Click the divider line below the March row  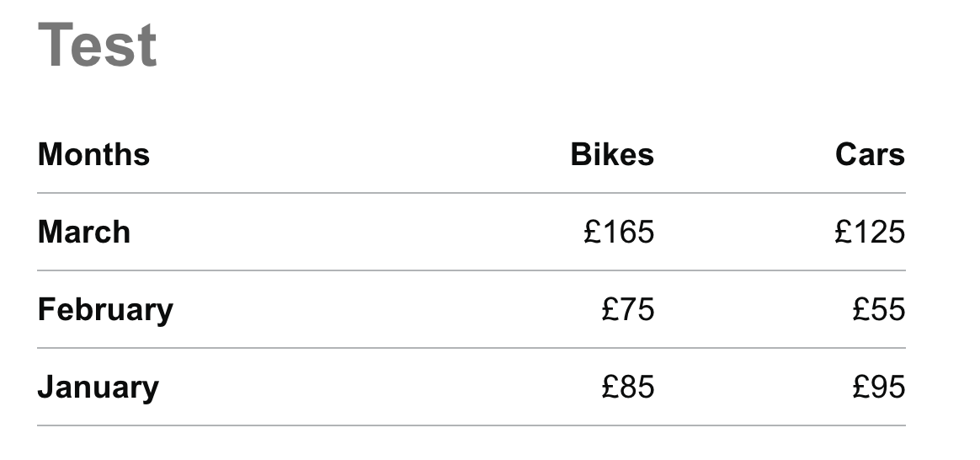471,271
